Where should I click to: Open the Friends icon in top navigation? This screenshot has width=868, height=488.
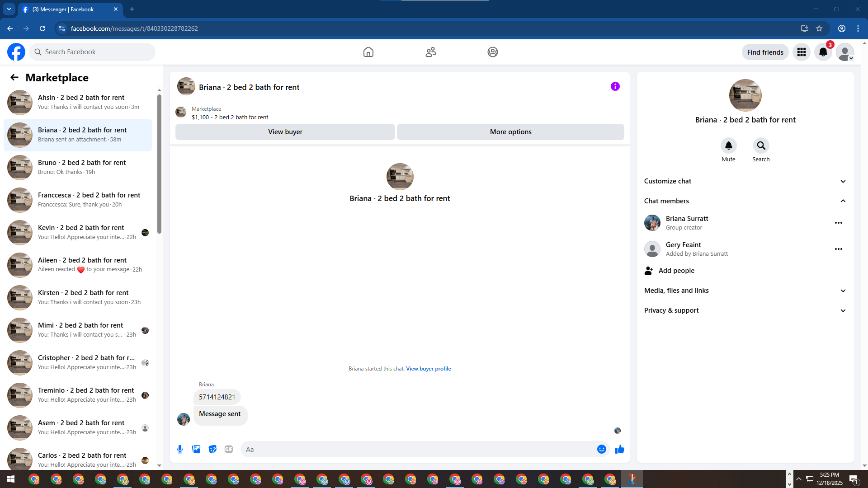coord(431,52)
